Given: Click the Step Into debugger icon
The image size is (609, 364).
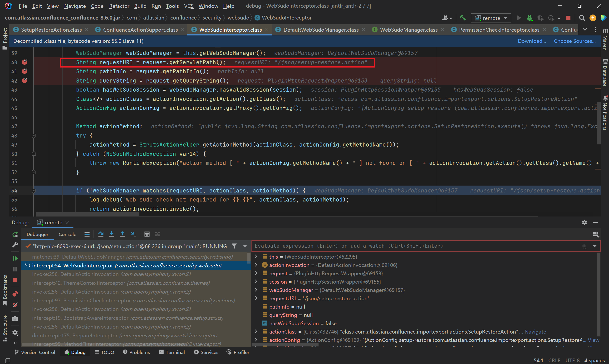Looking at the screenshot, I should [x=111, y=234].
